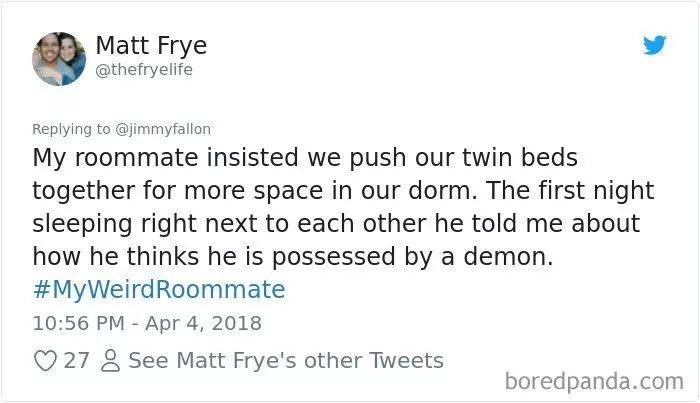Click the Apr 4, 2018 date
The image size is (700, 403).
pyautogui.click(x=203, y=323)
